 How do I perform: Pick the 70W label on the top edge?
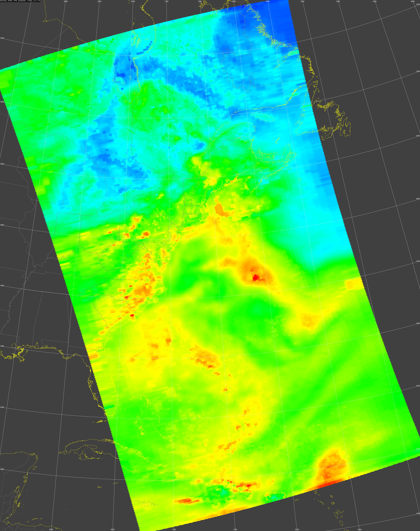(x=200, y=2)
